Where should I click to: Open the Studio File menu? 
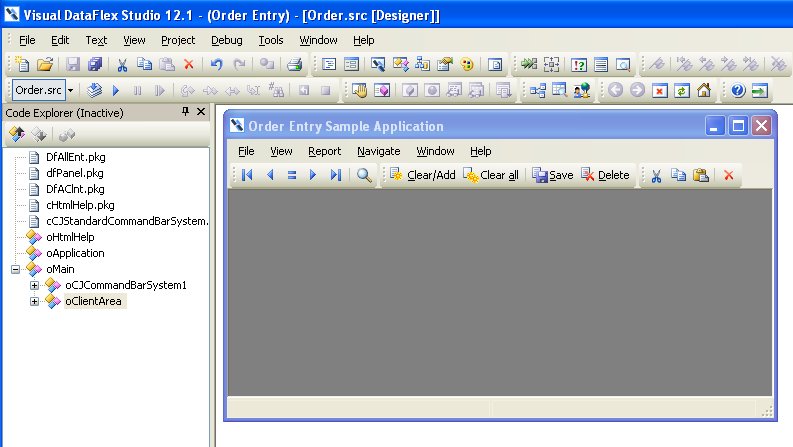point(27,40)
